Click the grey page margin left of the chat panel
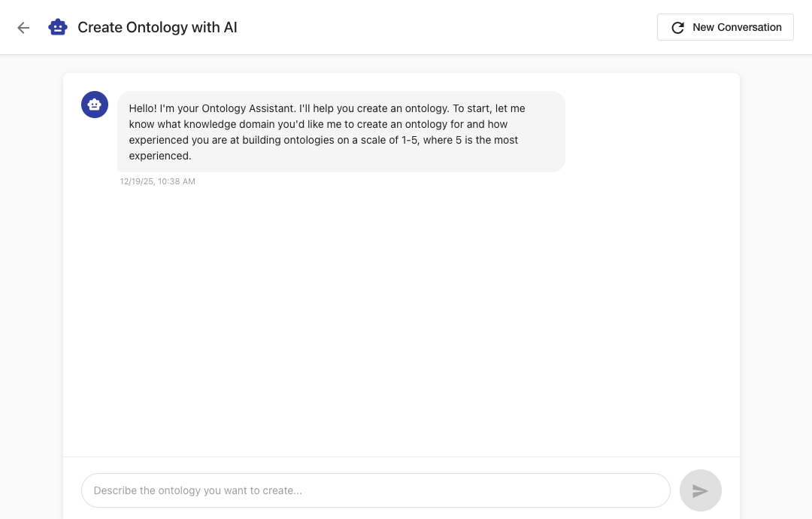Image resolution: width=812 pixels, height=519 pixels. pos(31,286)
